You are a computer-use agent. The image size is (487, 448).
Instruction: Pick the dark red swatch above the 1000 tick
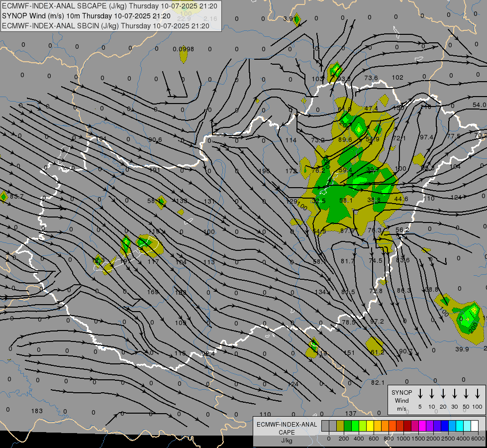(x=407, y=426)
